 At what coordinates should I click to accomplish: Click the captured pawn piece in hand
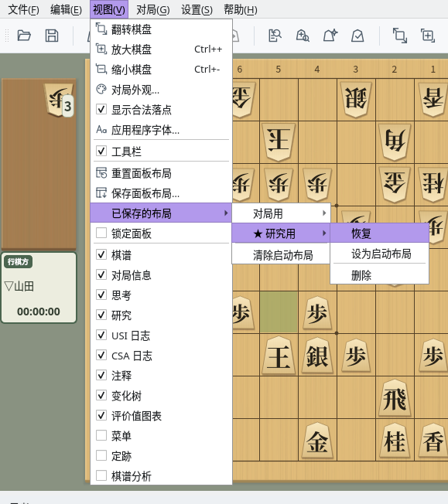59,100
